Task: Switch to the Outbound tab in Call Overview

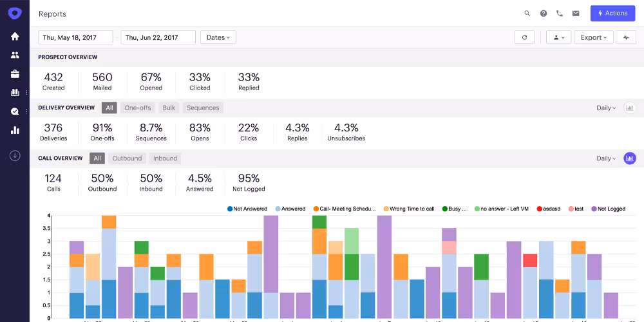Action: tap(127, 158)
